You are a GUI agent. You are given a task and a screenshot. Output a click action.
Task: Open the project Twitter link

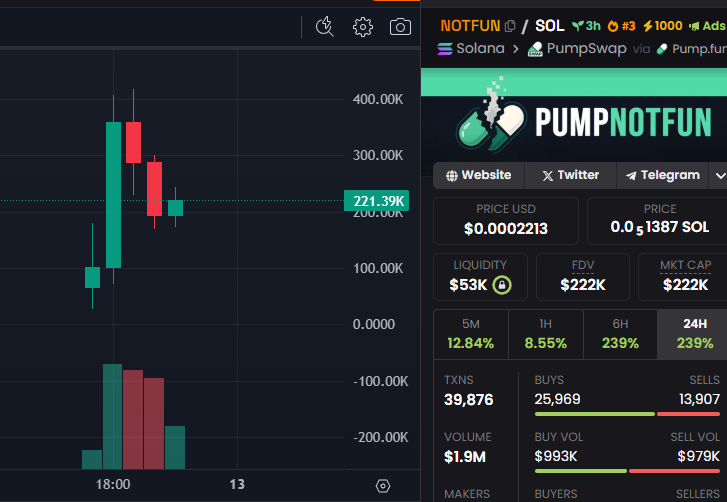tap(570, 175)
